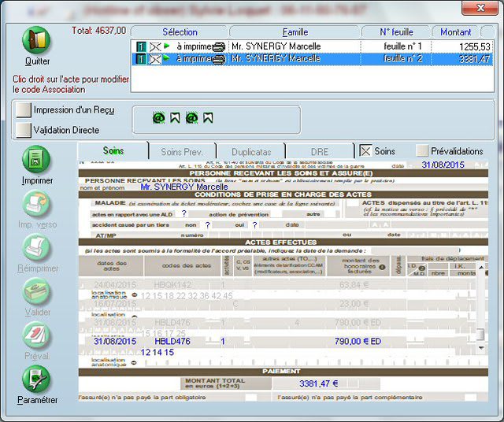The height and width of the screenshot is (422, 504).
Task: Click the first green @ icon
Action: click(x=158, y=118)
